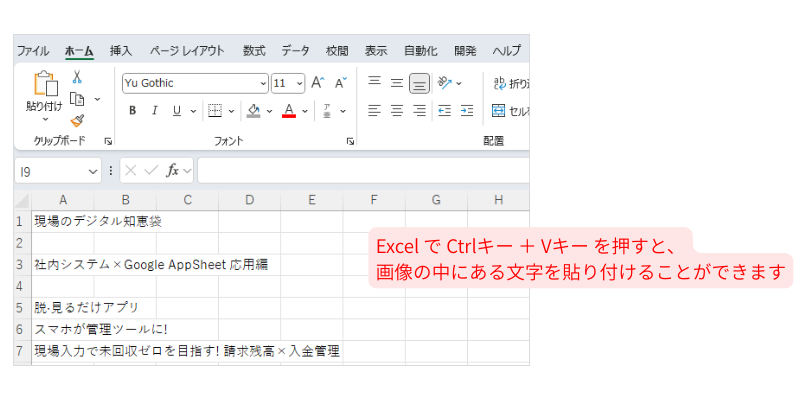Switch to the ホーム tab
Screen dimensions: 800x400
(79, 51)
